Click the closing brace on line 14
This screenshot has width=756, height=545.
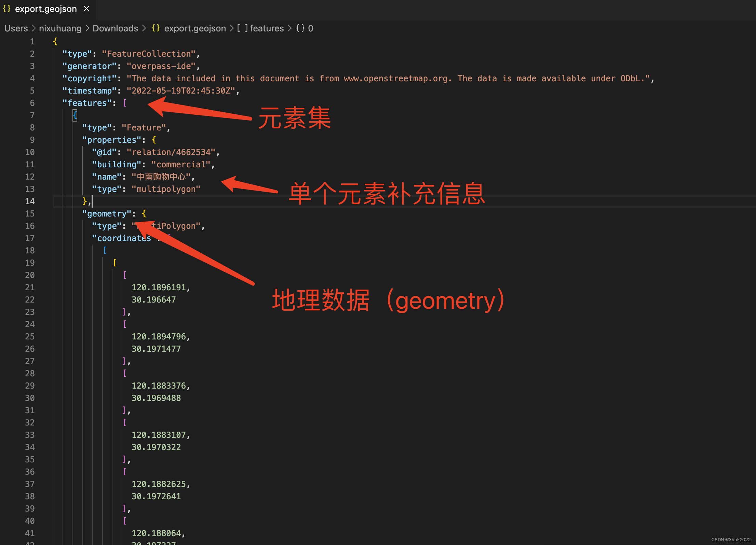(84, 201)
